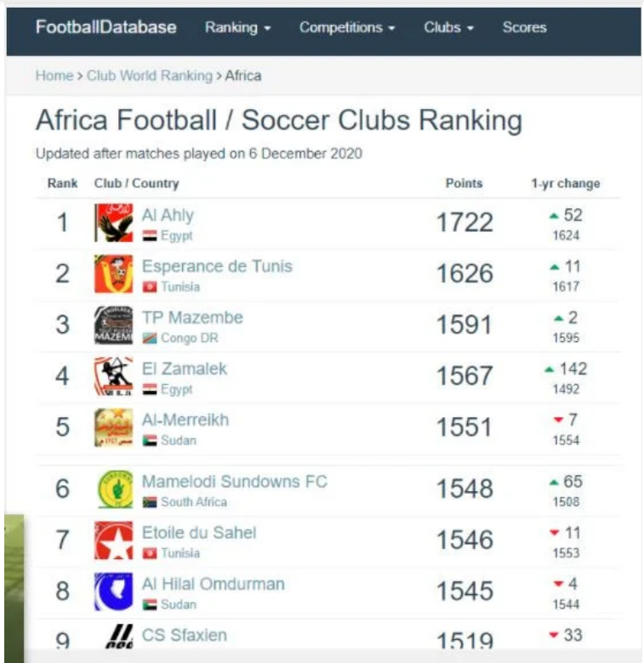Click the CS Sfaxien club logo
Screen dimensions: 644x663
tap(113, 637)
